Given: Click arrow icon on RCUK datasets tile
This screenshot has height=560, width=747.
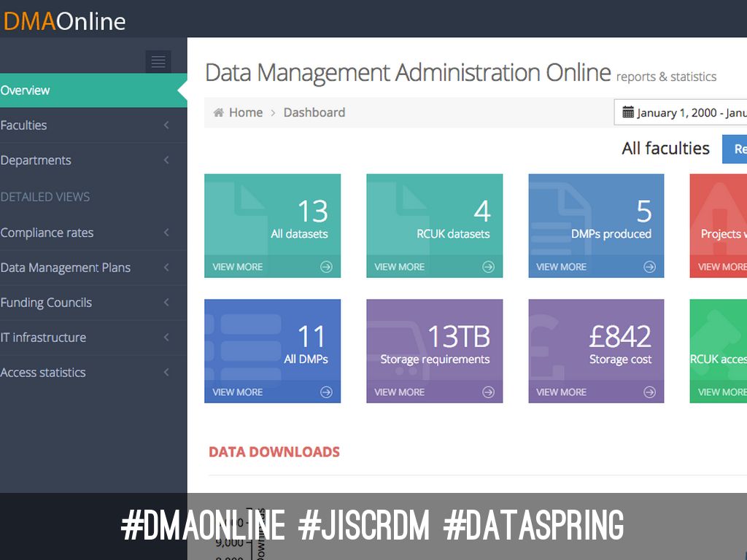Looking at the screenshot, I should 488,267.
